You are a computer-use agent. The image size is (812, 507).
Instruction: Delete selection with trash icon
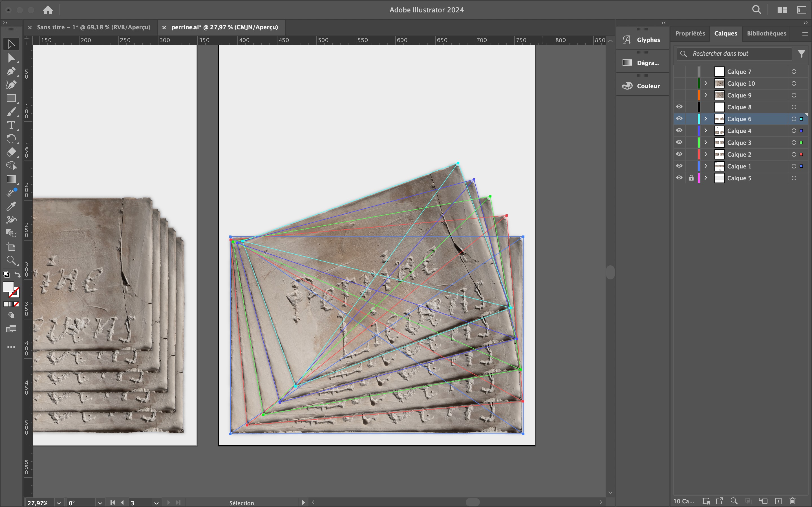792,501
